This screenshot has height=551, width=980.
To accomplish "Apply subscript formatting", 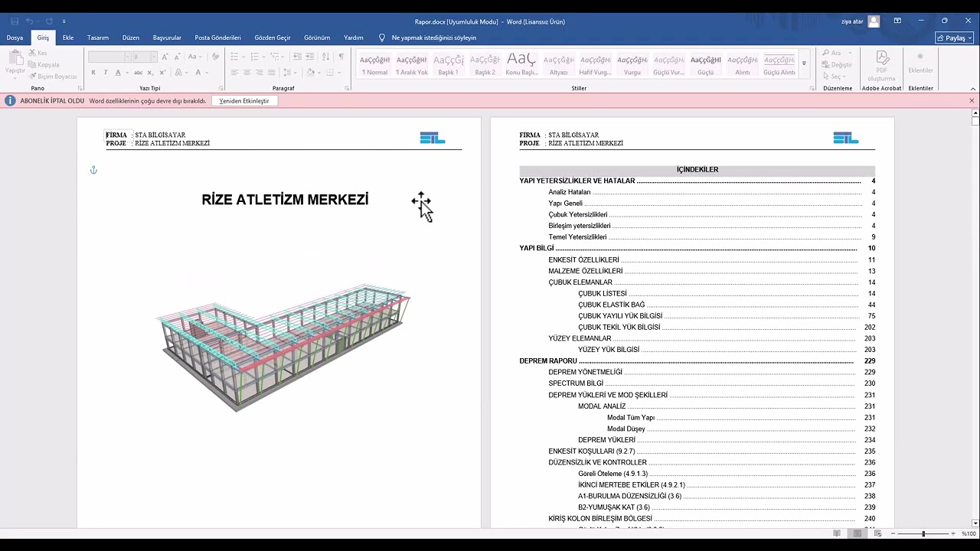I will coord(150,73).
